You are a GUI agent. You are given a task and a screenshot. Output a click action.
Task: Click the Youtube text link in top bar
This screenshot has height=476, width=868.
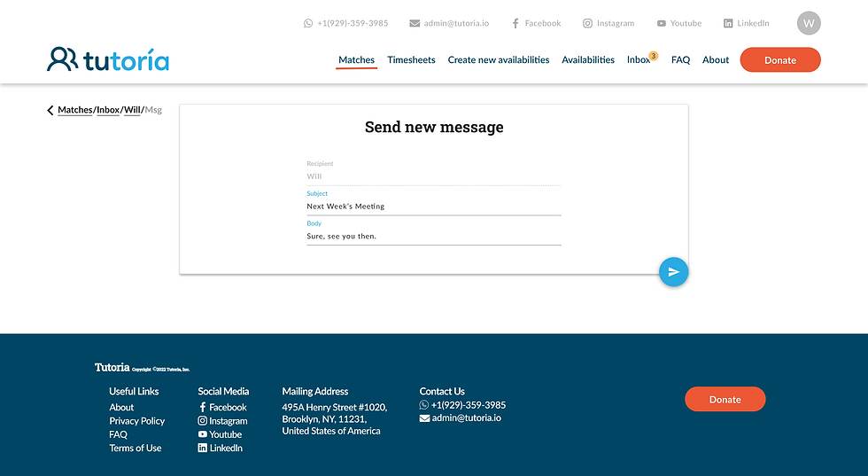(x=686, y=23)
